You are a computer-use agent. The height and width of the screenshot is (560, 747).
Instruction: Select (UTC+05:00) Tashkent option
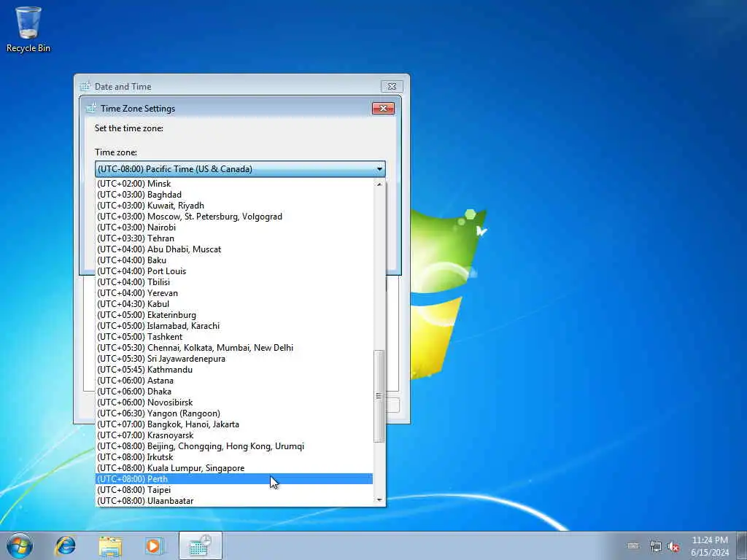234,337
